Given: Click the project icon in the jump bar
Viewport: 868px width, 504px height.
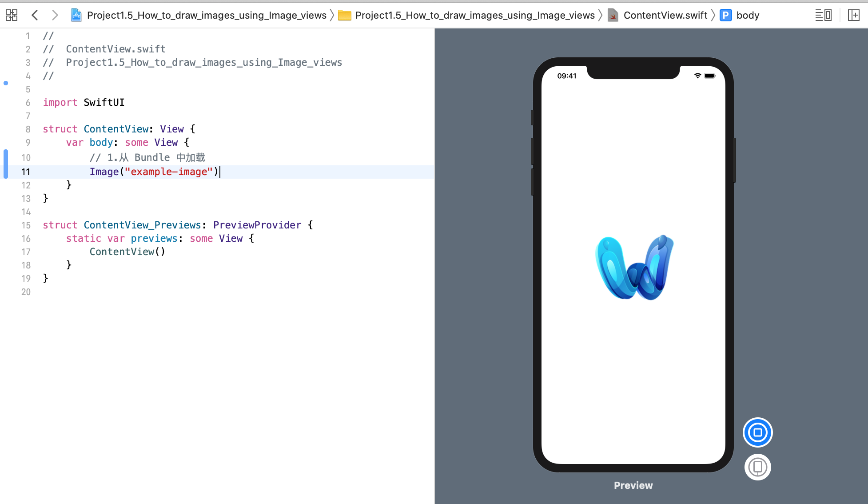Looking at the screenshot, I should (x=76, y=15).
